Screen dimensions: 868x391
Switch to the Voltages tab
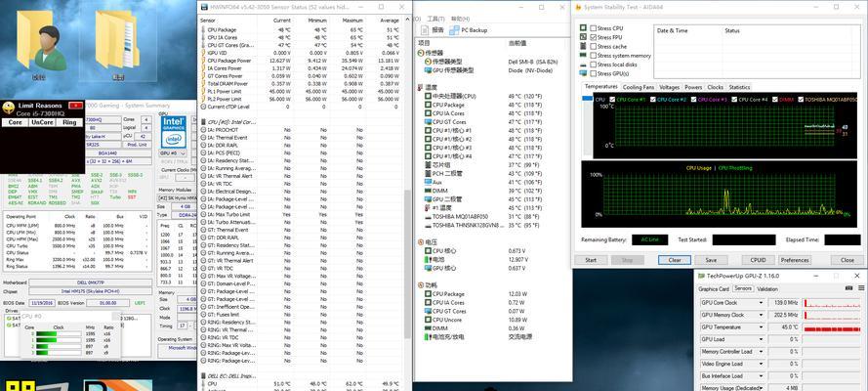pos(669,88)
